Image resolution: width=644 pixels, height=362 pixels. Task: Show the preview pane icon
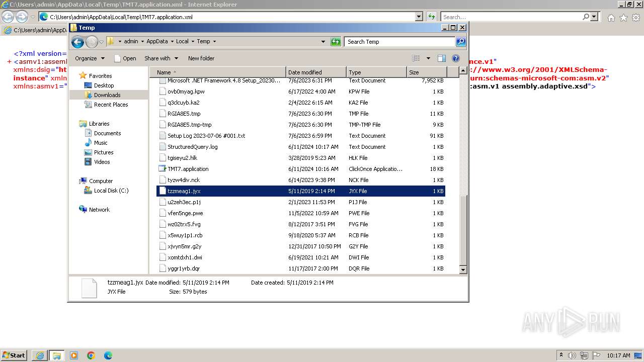coord(441,58)
